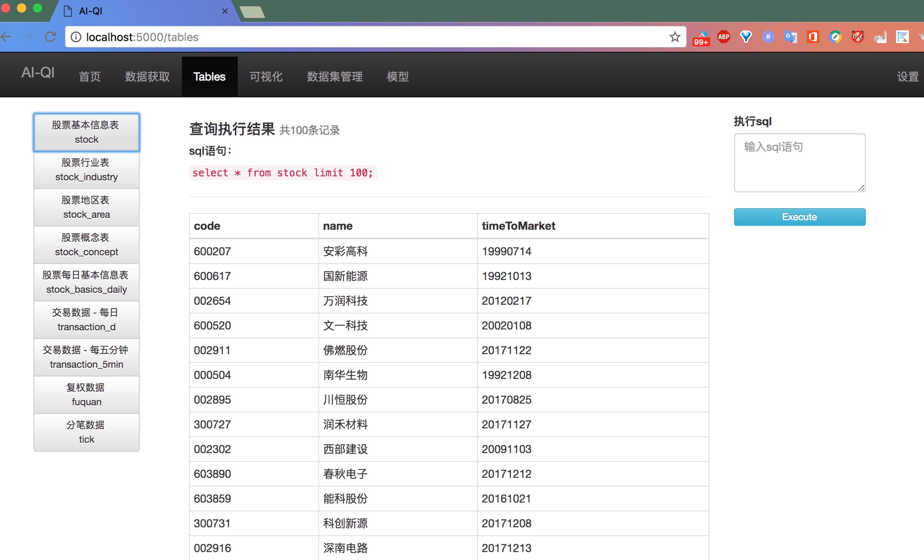Viewport: 924px width, 560px height.
Task: Bookmark this page with the star icon
Action: pyautogui.click(x=675, y=37)
